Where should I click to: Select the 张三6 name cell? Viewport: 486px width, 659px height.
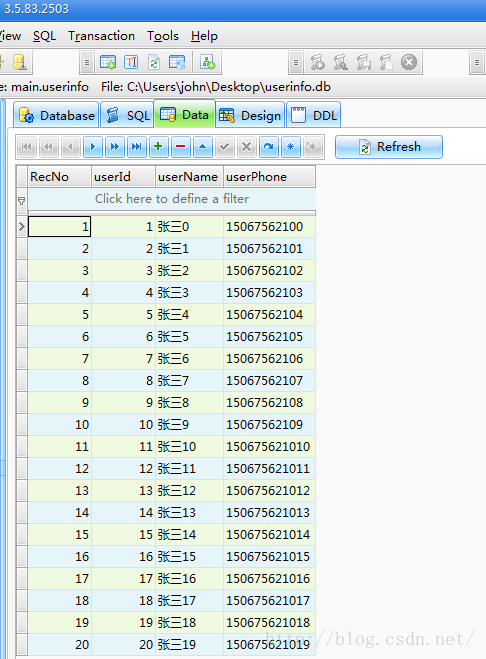[x=190, y=359]
